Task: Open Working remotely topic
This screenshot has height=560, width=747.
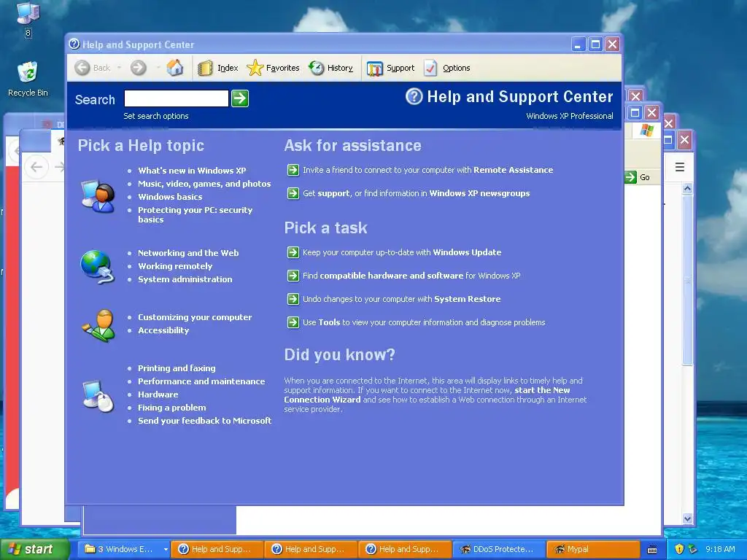Action: pyautogui.click(x=175, y=266)
